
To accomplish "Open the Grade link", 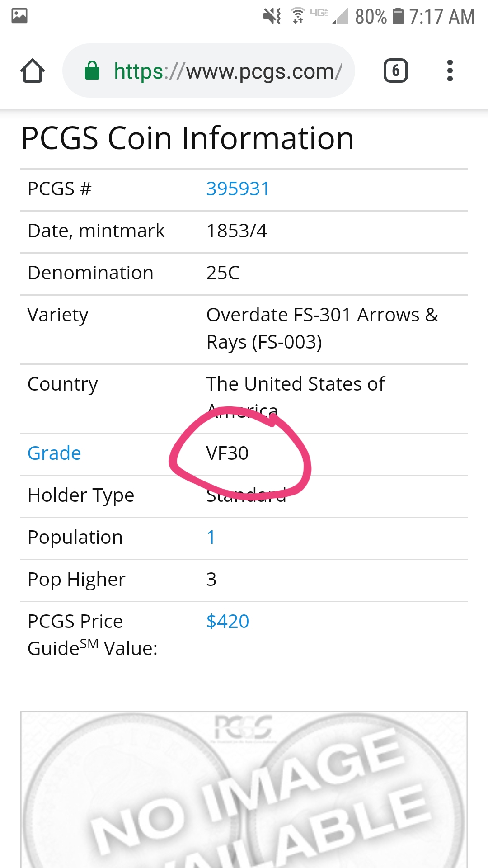I will 54,453.
